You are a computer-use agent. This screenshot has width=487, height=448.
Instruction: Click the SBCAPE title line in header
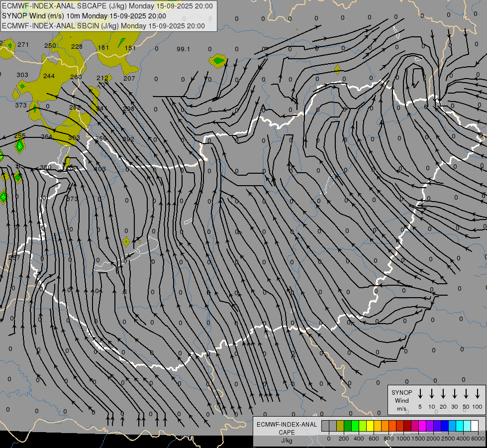pos(107,6)
